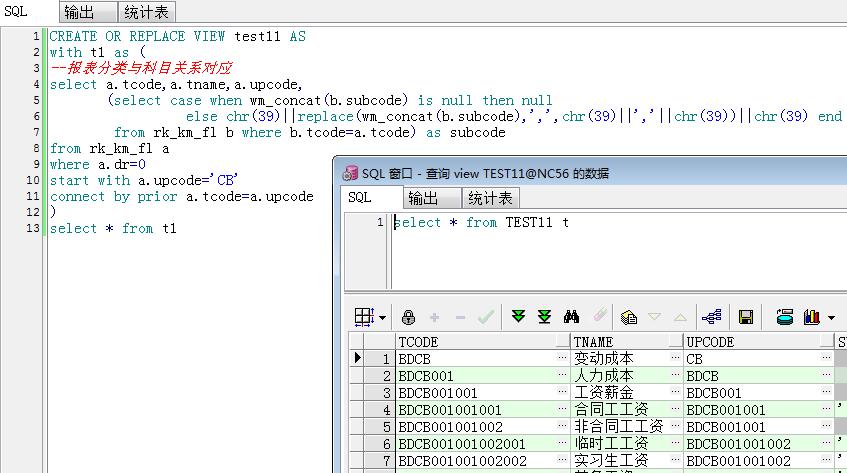Viewport: 847px width, 473px height.
Task: Select row 7 header in results grid
Action: coord(379,461)
